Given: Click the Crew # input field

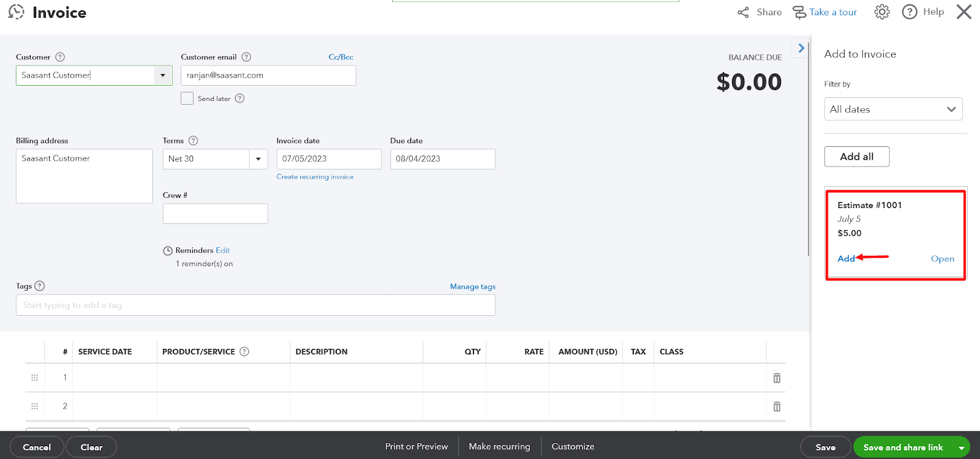Looking at the screenshot, I should (216, 214).
